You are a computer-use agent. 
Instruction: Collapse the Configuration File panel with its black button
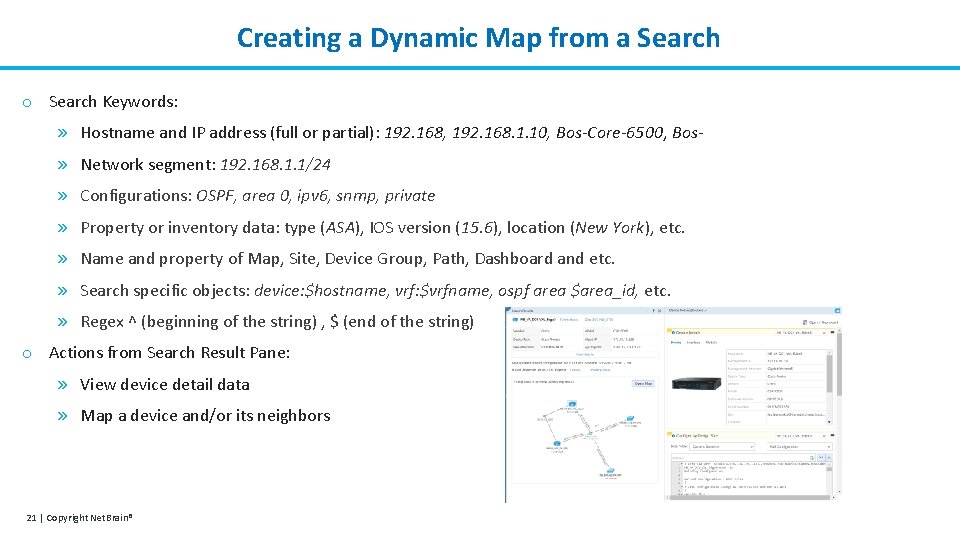click(x=833, y=435)
